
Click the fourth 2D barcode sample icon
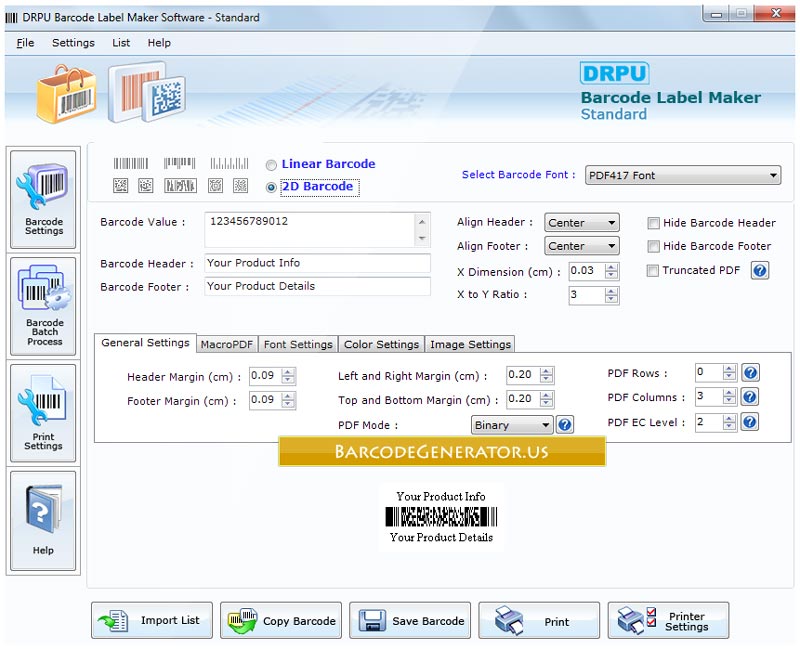215,185
